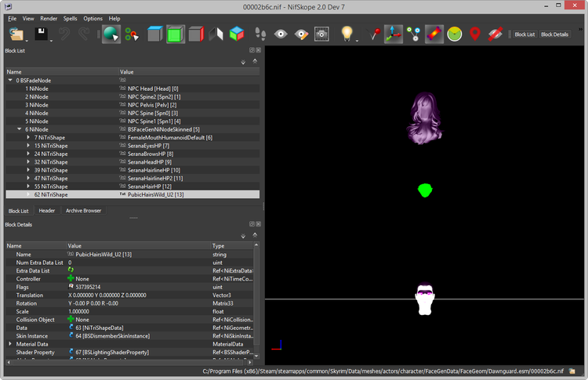Activate the Select Object sphere tool
This screenshot has width=588, height=380.
pyautogui.click(x=111, y=34)
